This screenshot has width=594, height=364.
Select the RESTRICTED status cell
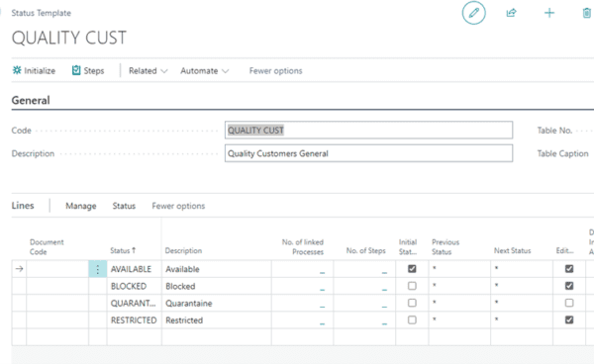tap(134, 320)
